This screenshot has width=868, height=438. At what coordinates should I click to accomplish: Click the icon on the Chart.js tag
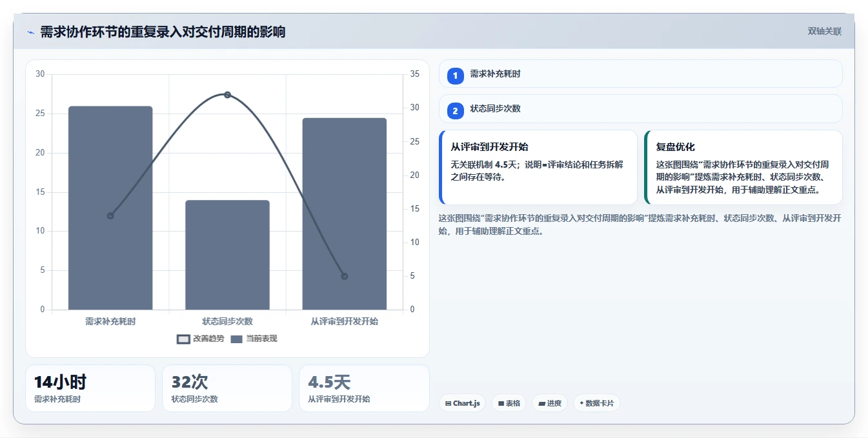(448, 404)
